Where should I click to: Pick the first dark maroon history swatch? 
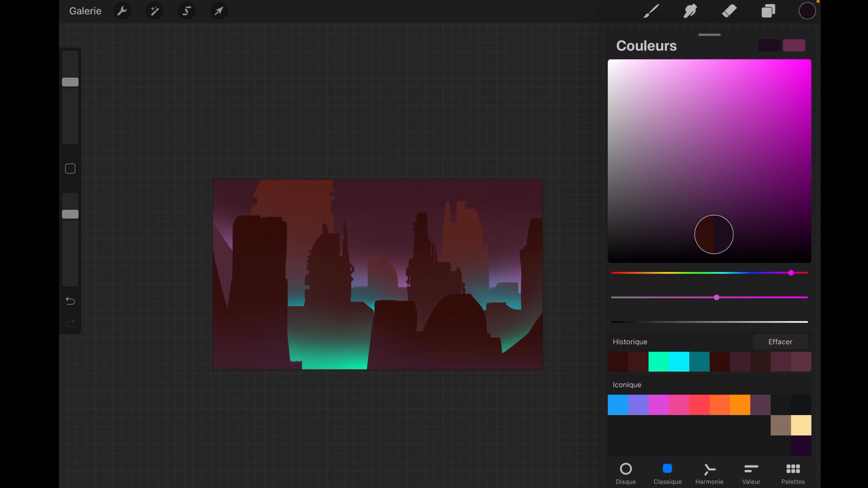tap(618, 362)
